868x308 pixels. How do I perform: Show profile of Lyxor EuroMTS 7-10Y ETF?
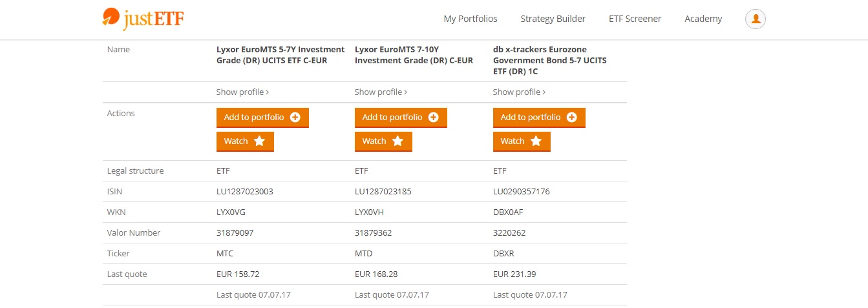[x=381, y=92]
